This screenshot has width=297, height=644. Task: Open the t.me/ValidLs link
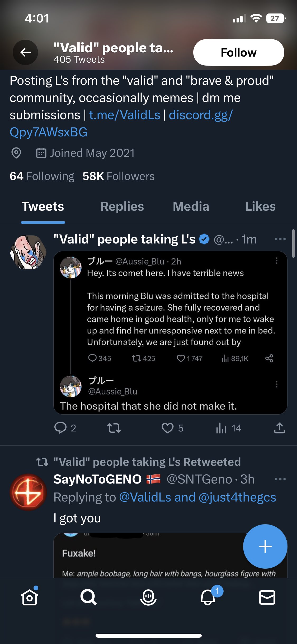(x=125, y=115)
